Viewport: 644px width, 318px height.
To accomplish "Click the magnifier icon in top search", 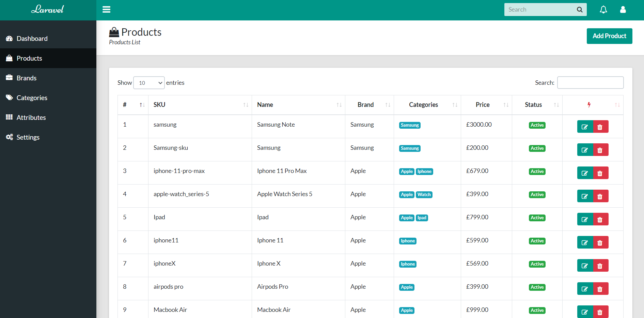I will [580, 10].
